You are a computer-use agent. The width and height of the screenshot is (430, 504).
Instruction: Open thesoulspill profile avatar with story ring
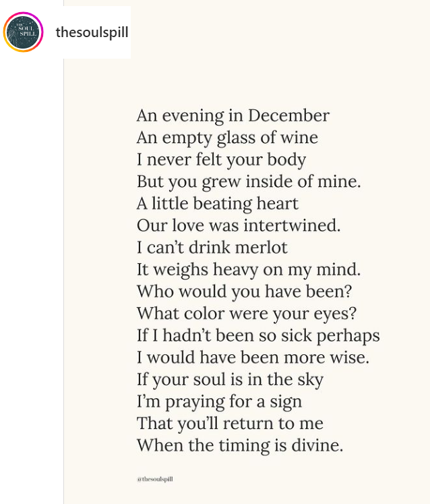point(24,32)
